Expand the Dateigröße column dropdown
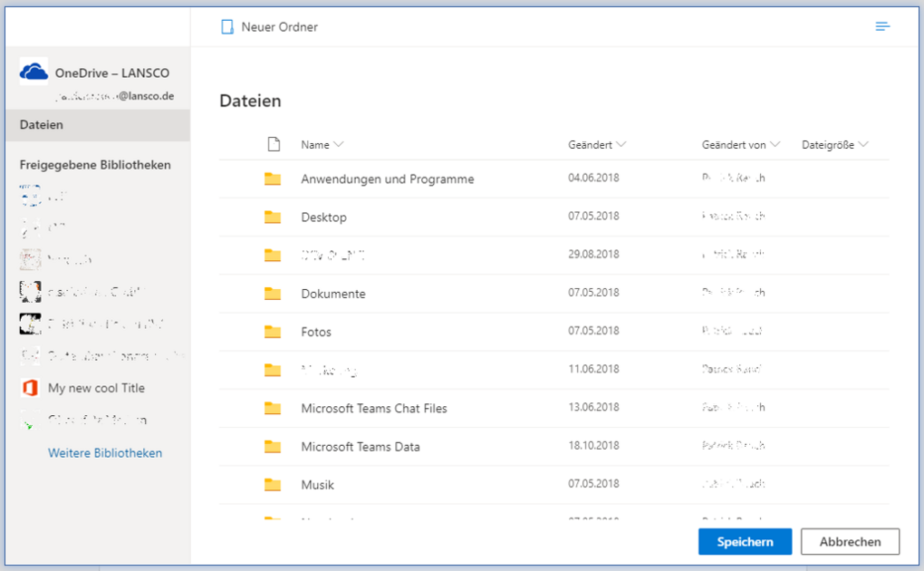 (x=863, y=144)
